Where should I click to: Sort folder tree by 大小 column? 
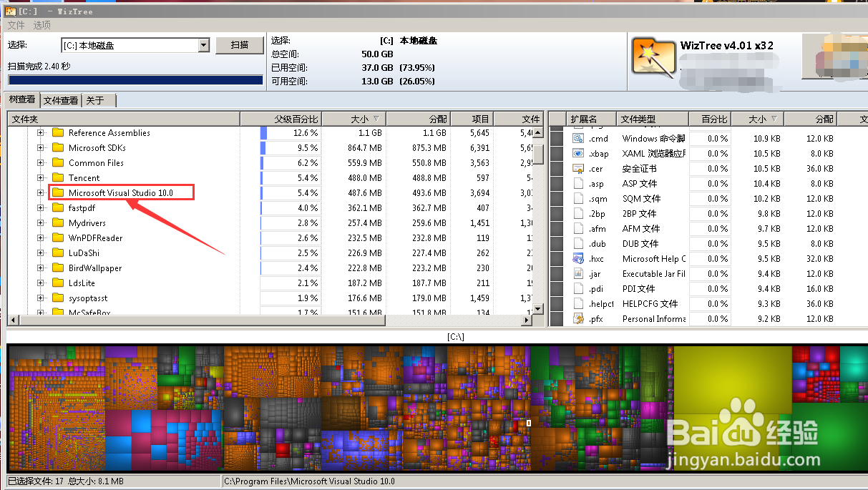coord(353,119)
